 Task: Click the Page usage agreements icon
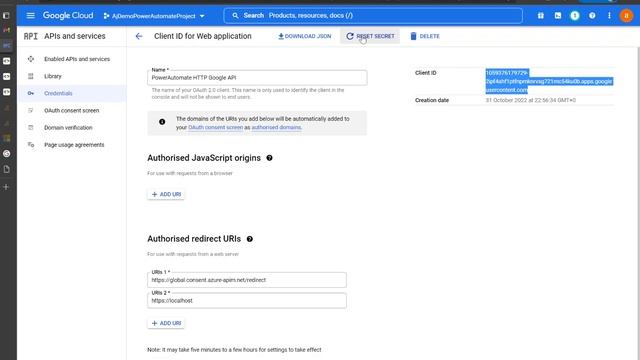tap(31, 145)
